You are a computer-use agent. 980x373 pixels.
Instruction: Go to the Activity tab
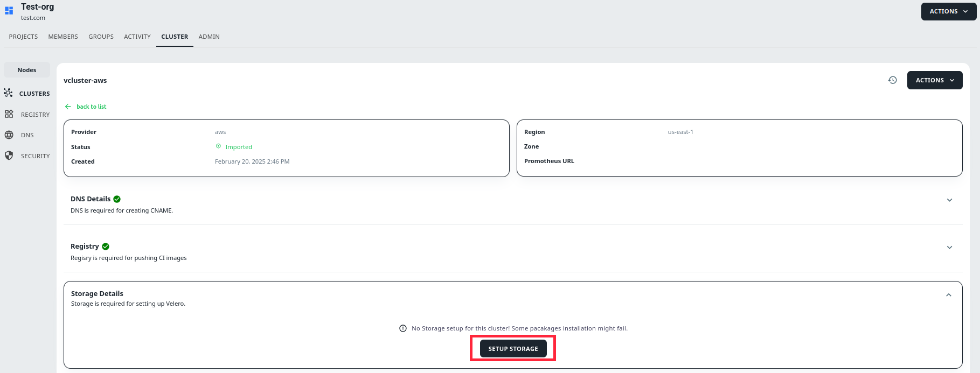tap(137, 37)
